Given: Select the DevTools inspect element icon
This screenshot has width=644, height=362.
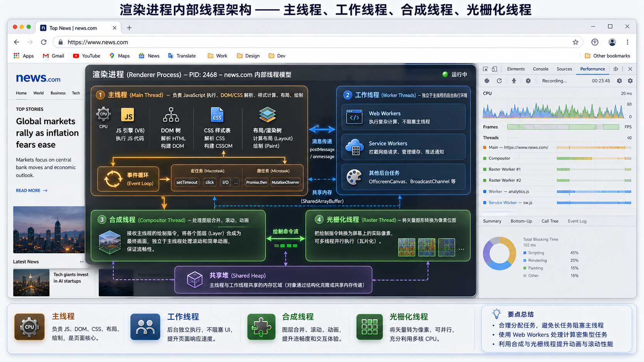Looking at the screenshot, I should pyautogui.click(x=485, y=69).
